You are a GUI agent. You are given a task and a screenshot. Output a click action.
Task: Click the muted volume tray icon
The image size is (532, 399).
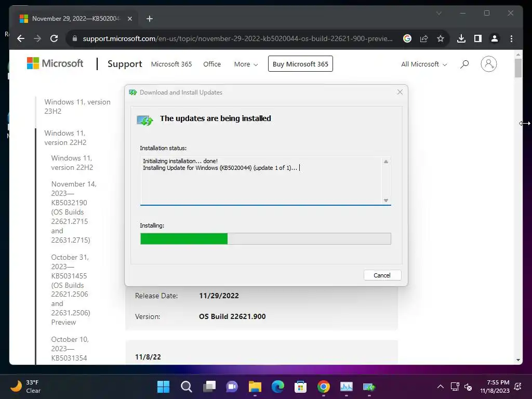coord(468,387)
